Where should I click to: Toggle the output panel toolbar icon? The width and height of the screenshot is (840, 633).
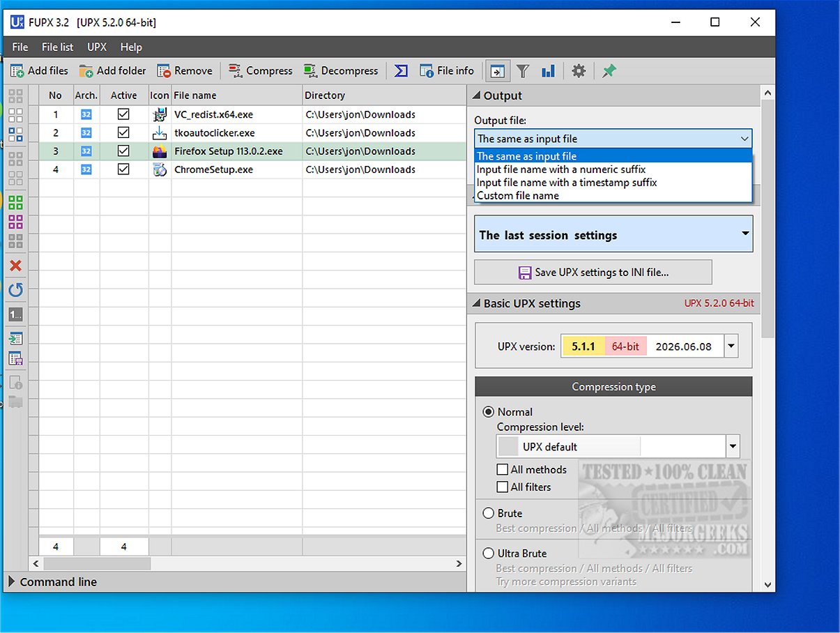click(498, 70)
